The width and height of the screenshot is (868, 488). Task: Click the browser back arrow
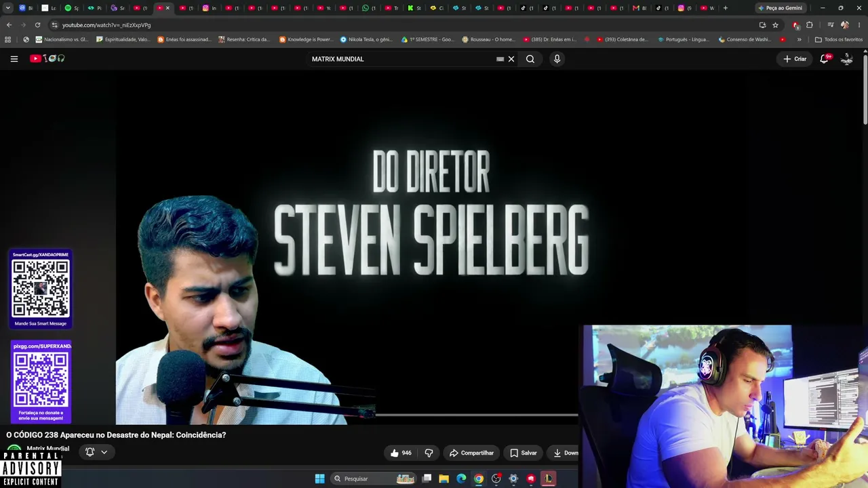(9, 25)
